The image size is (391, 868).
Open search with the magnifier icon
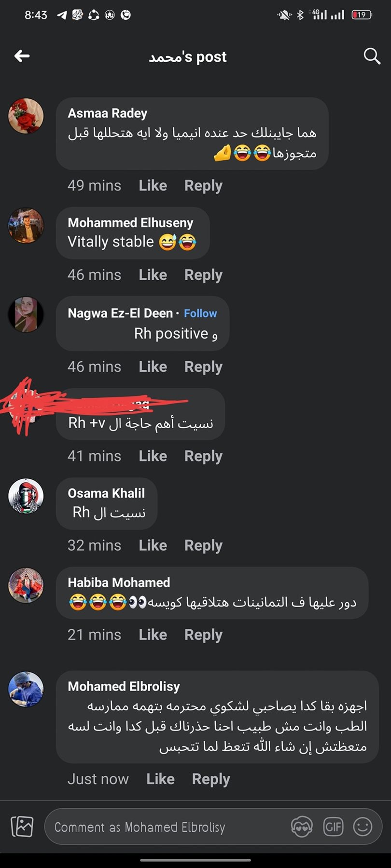(372, 56)
